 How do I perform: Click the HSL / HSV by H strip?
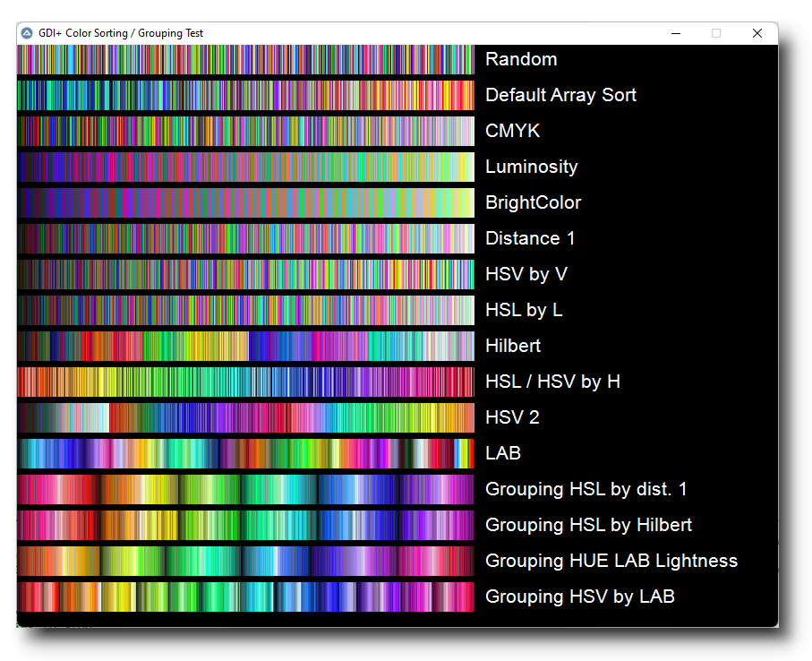tap(245, 382)
